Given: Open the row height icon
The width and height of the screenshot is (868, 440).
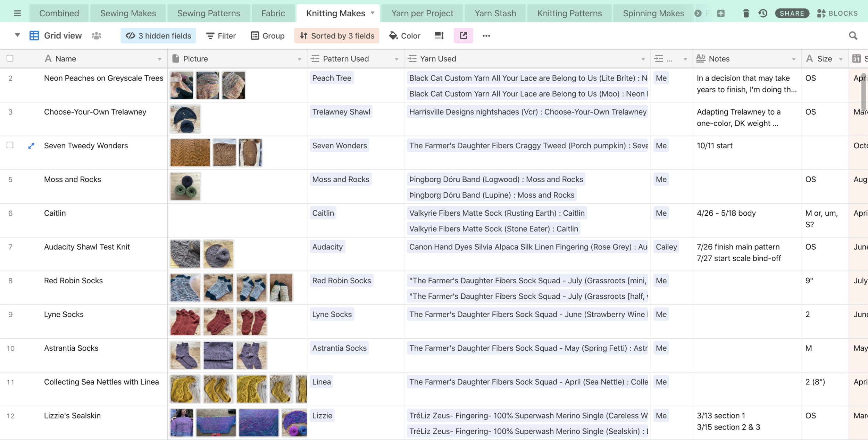Looking at the screenshot, I should [439, 35].
